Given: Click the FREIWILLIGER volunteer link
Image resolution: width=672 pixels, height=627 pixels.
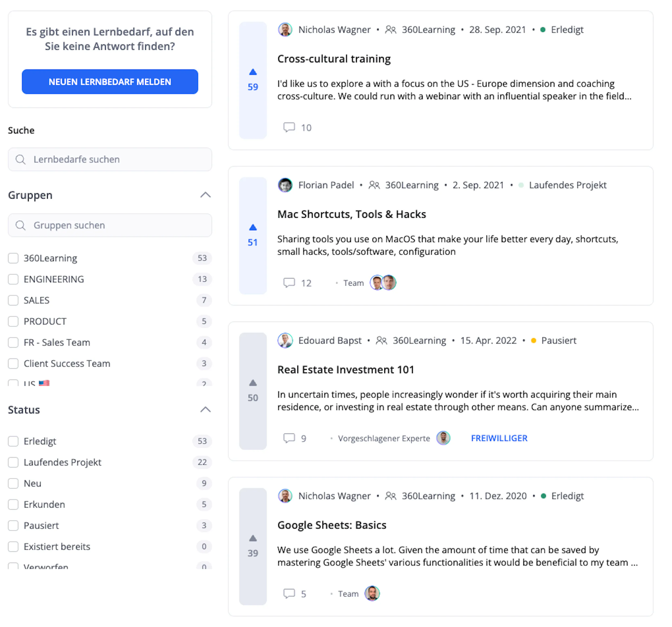Looking at the screenshot, I should pyautogui.click(x=499, y=438).
